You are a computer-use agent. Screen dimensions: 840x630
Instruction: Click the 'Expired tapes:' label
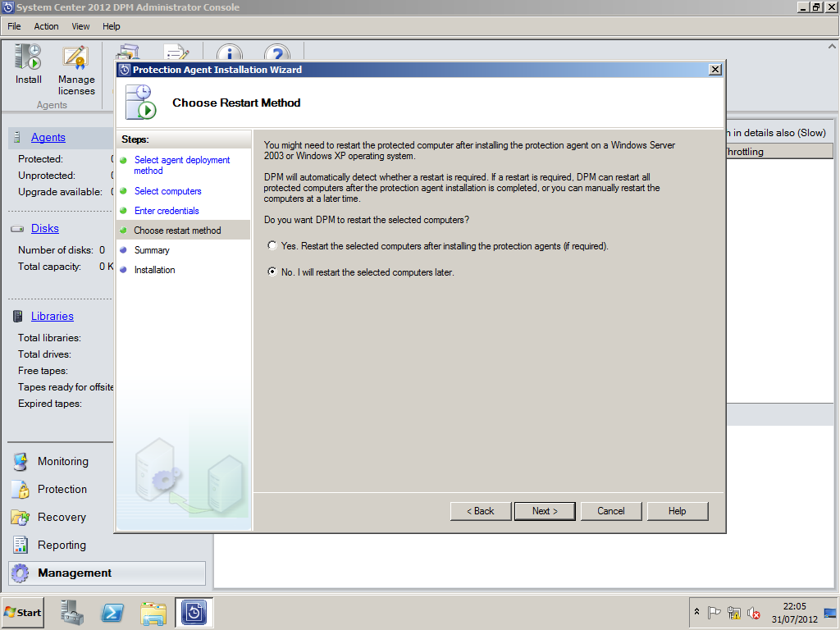pyautogui.click(x=50, y=404)
